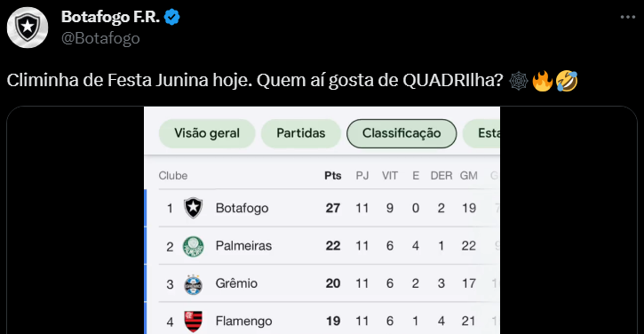Open the partially visible Esta... tab

481,133
